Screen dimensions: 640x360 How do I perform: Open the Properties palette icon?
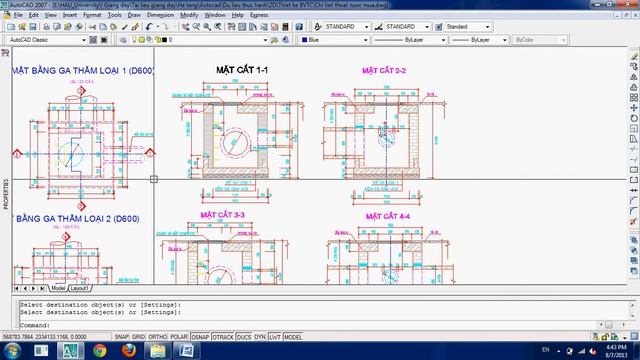[x=231, y=27]
